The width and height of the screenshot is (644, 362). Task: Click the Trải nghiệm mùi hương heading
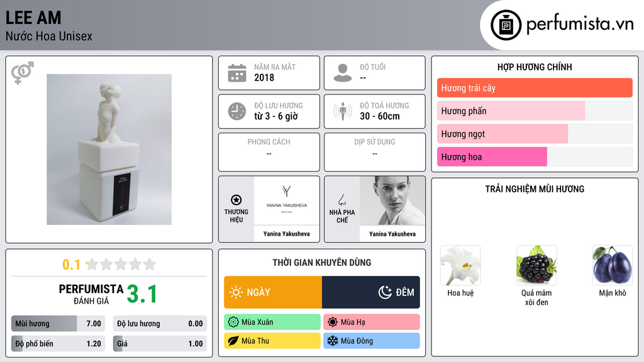pyautogui.click(x=535, y=189)
